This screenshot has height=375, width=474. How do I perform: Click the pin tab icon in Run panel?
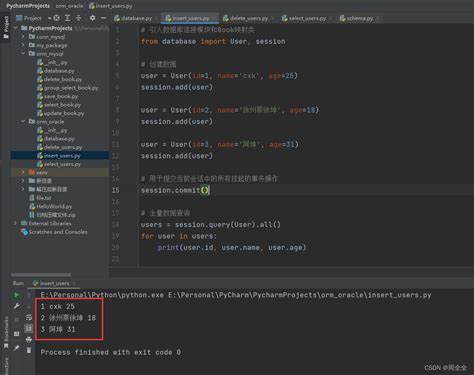point(16,348)
